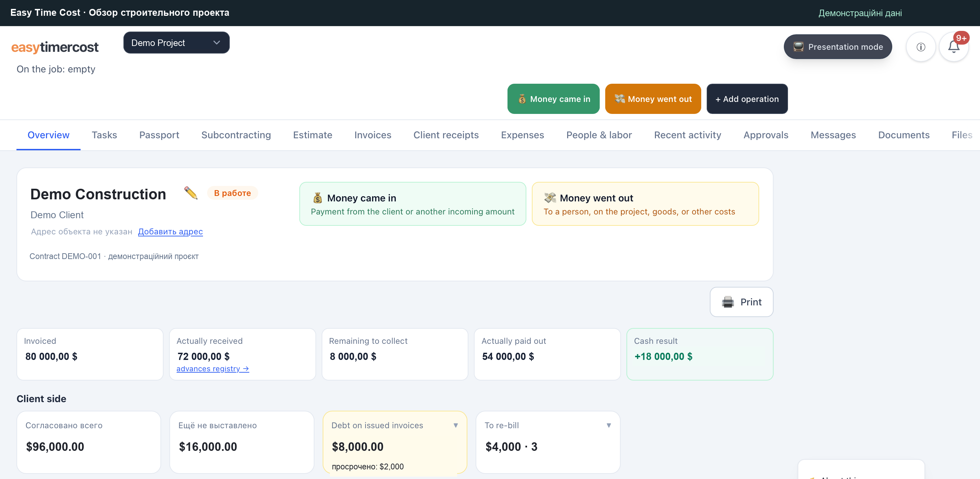Click the Remaining to collect 8 000,00 $ value
Viewport: 980px width, 479px height.
click(352, 357)
